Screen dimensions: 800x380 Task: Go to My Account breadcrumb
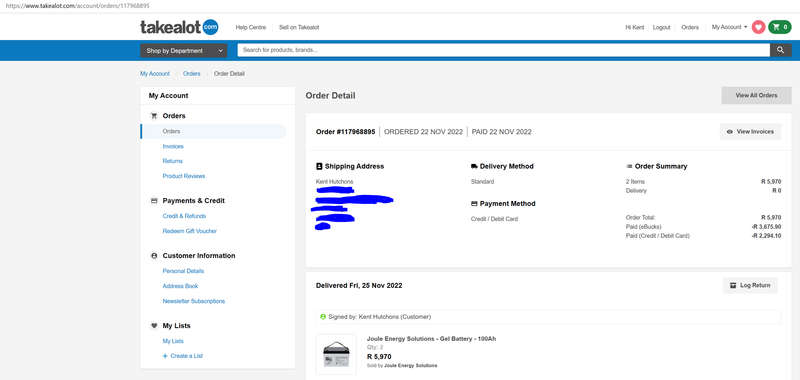pos(155,74)
